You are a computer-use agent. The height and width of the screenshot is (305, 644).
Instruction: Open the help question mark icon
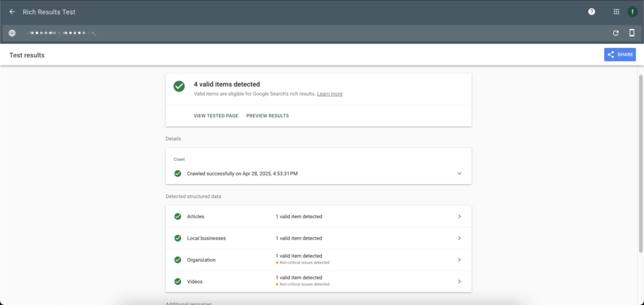point(591,12)
